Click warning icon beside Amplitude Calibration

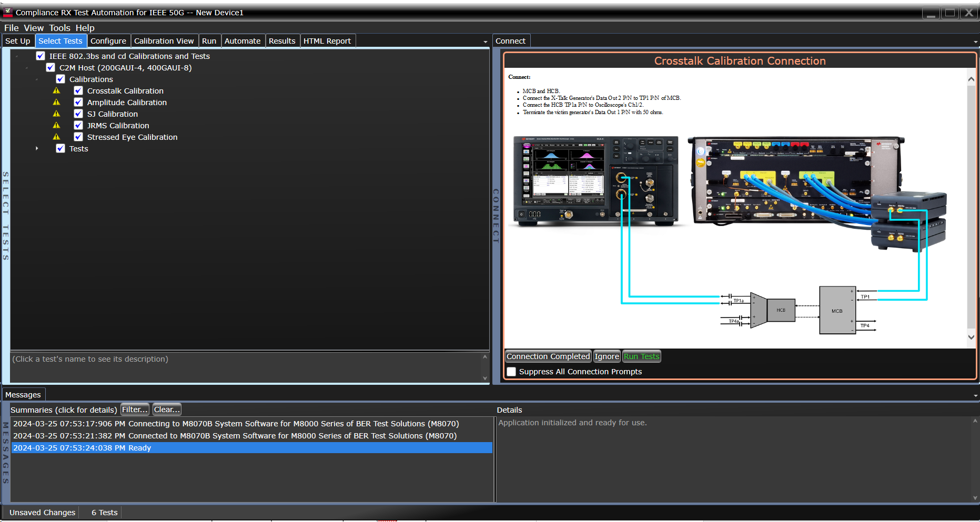pos(57,103)
